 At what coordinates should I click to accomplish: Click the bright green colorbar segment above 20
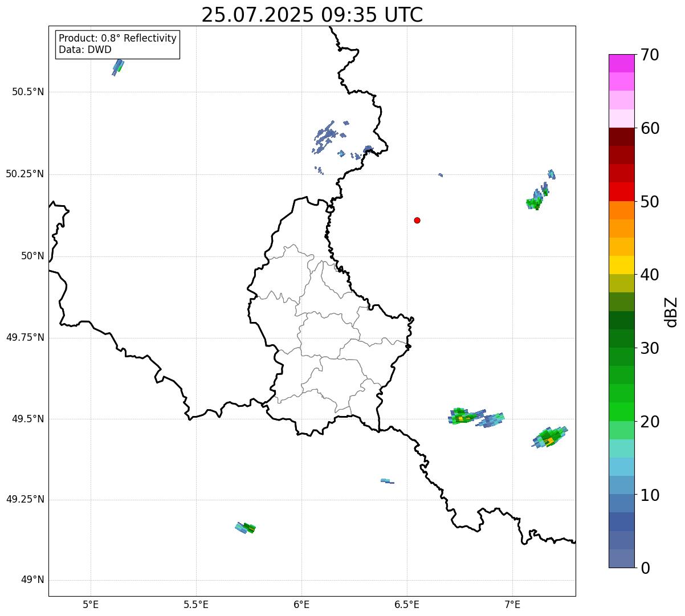point(621,412)
